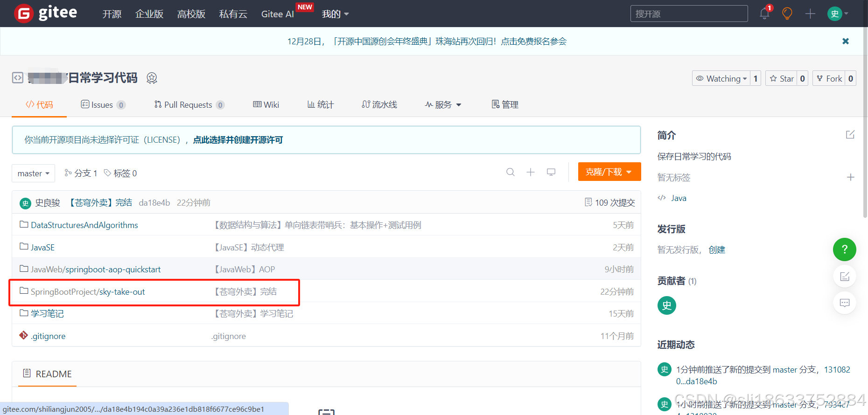Open commit message in header 【苍穹外卖】完结

[100, 203]
